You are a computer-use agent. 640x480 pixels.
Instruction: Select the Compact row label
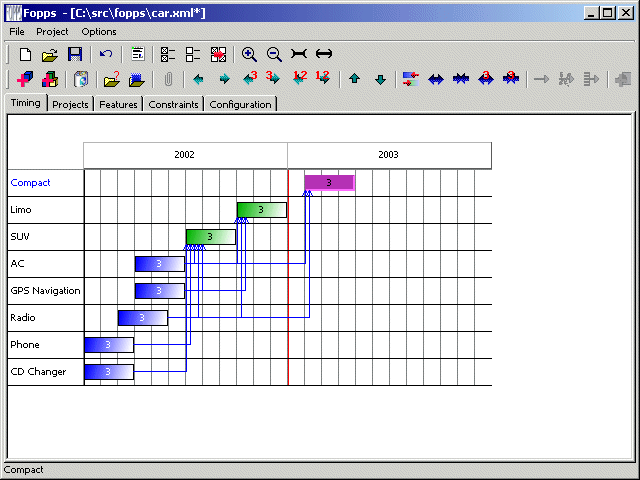30,182
